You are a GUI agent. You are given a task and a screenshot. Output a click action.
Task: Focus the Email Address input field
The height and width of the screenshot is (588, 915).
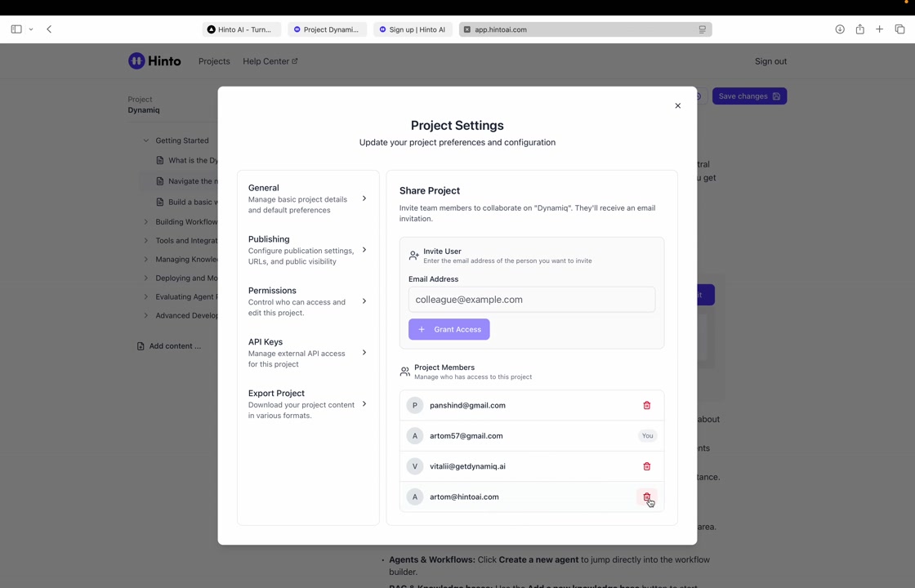(x=531, y=300)
